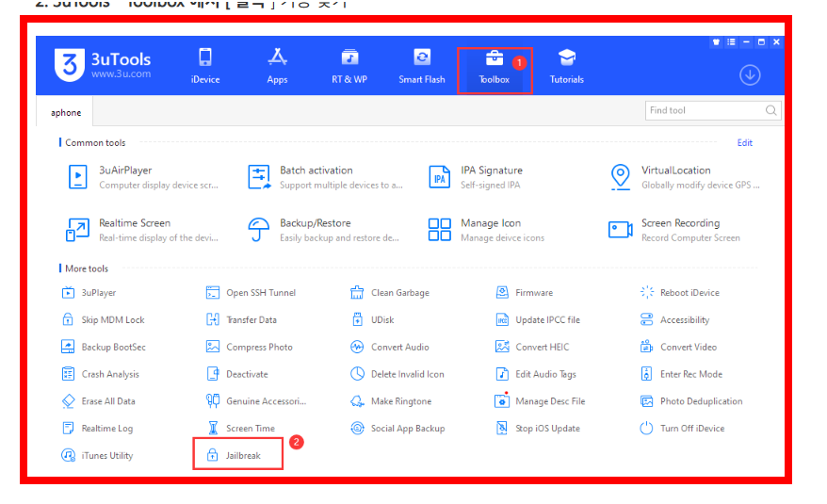Open Skip MDM Lock tool

103,319
